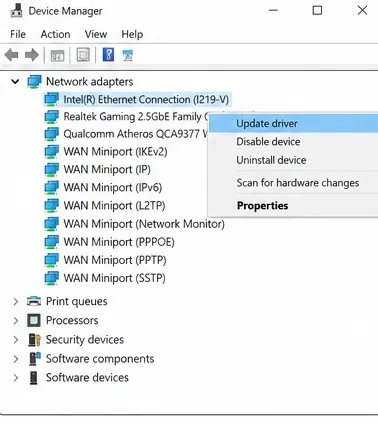Click the Processors chip icon

pyautogui.click(x=34, y=321)
